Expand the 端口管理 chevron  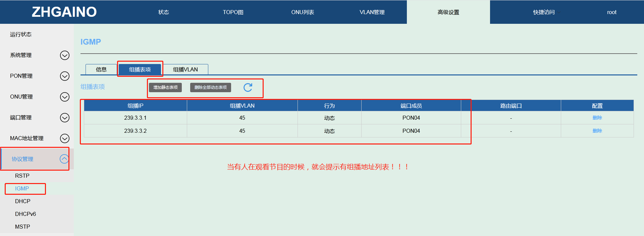(64, 118)
